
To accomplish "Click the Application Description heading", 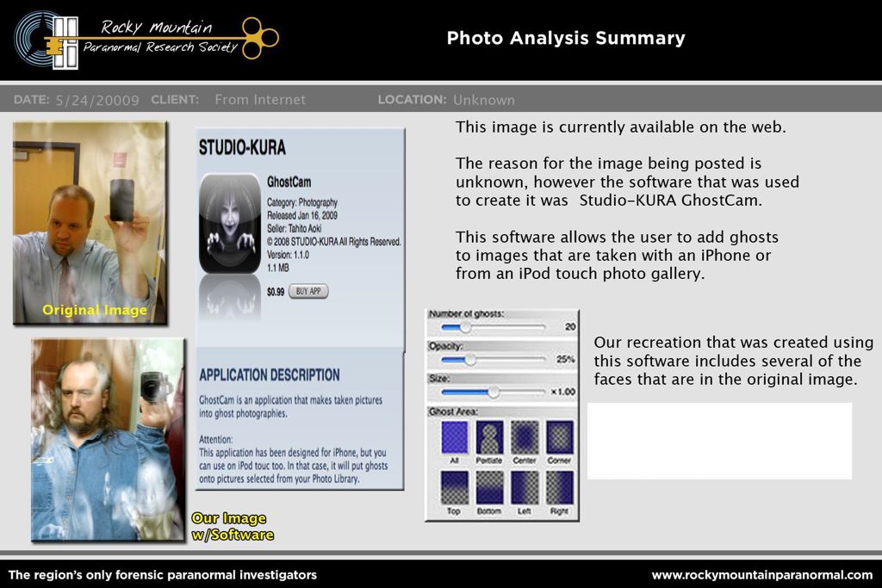I will (x=269, y=375).
